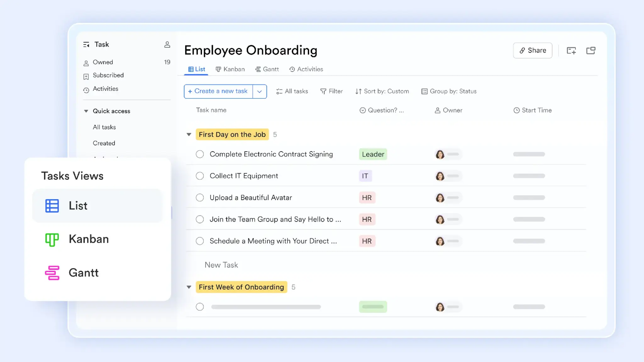
Task: Open the Activities history icon in sidebar
Action: (86, 89)
